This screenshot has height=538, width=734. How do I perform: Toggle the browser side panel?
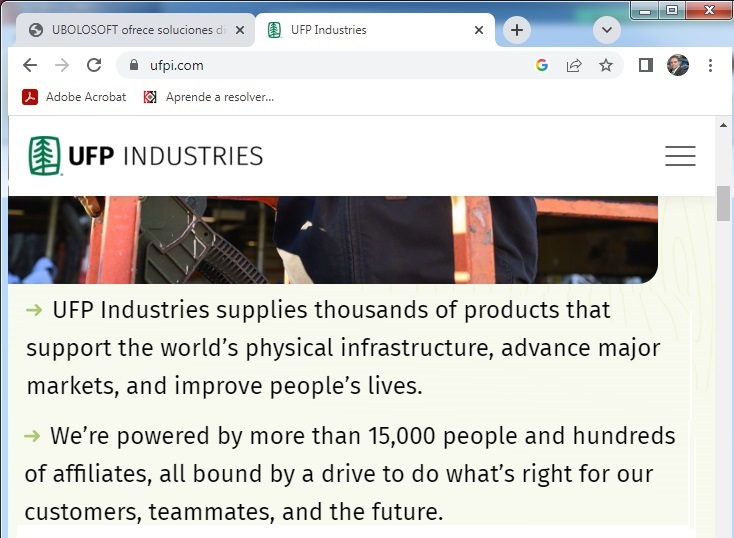pos(646,65)
